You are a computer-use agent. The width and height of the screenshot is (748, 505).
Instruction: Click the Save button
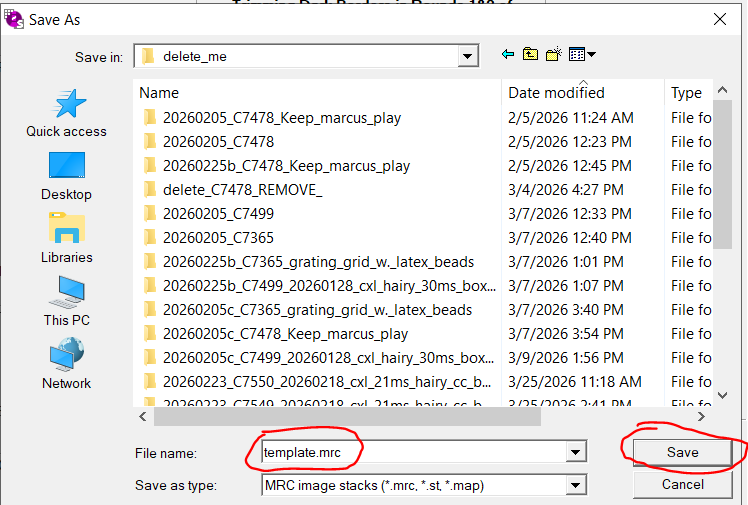(x=682, y=452)
